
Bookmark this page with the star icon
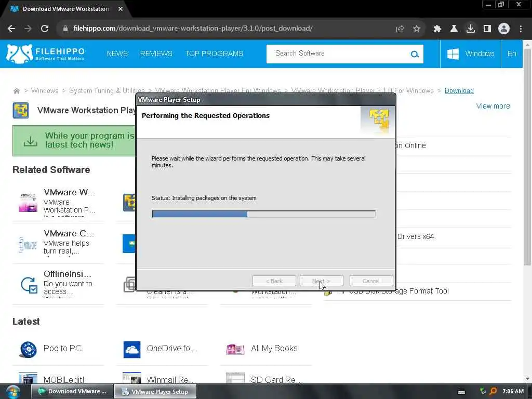[x=417, y=29]
